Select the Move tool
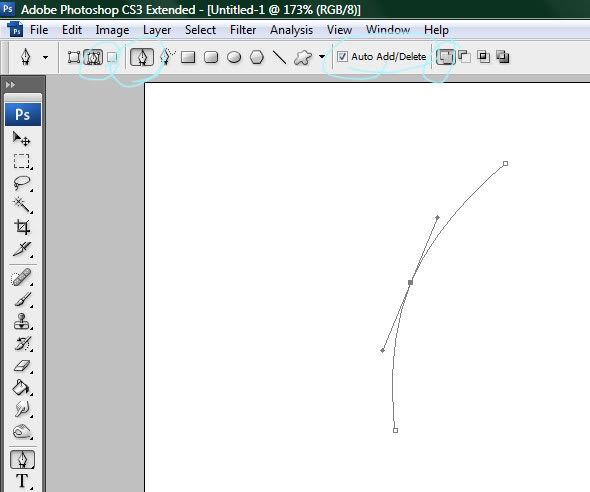This screenshot has height=492, width=590. pyautogui.click(x=22, y=139)
